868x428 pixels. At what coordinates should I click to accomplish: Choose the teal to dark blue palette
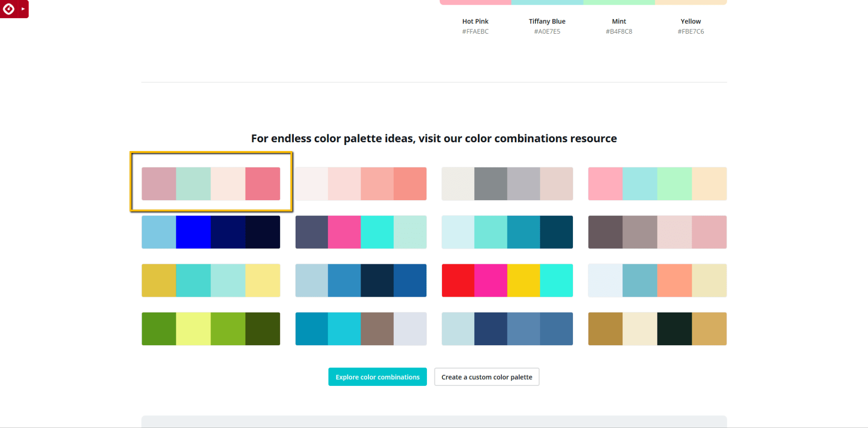click(507, 232)
